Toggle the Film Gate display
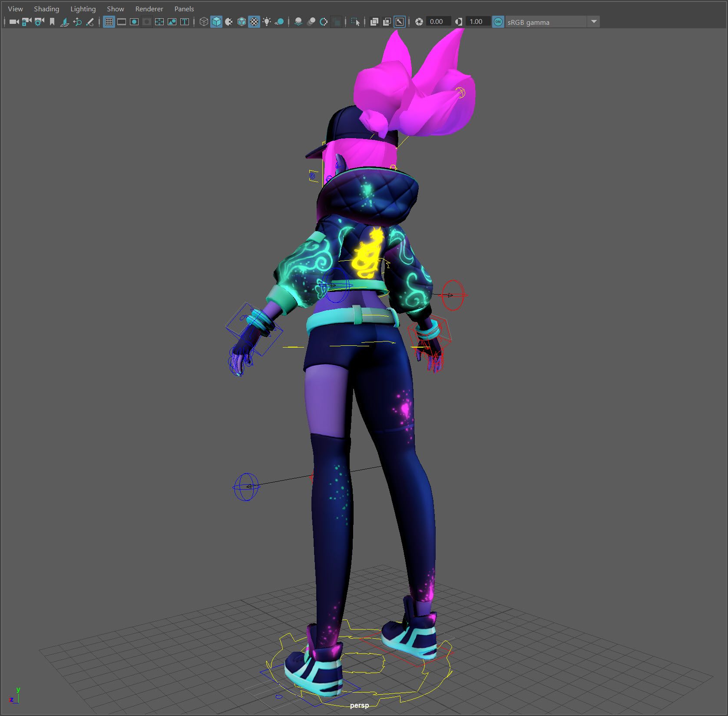Image resolution: width=728 pixels, height=716 pixels. (122, 22)
